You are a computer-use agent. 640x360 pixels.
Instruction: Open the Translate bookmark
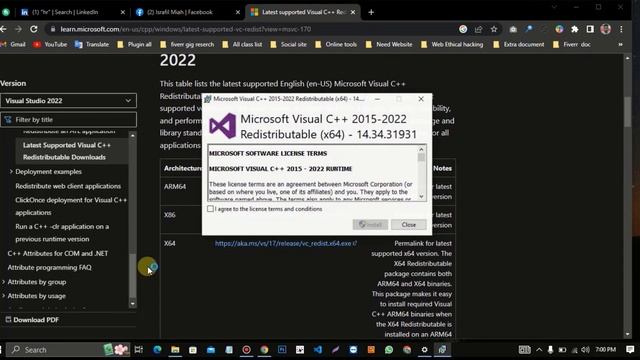(92, 44)
